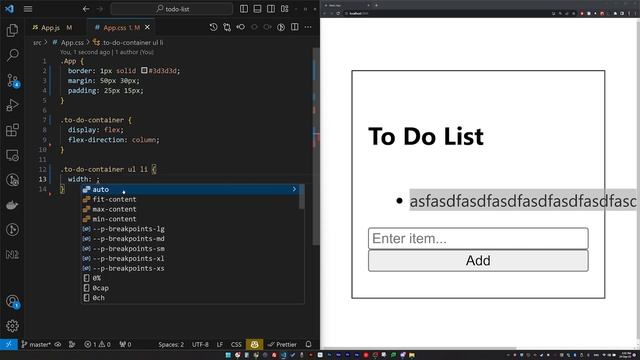The width and height of the screenshot is (640, 360).
Task: Click the src breadcrumb
Action: 37,42
